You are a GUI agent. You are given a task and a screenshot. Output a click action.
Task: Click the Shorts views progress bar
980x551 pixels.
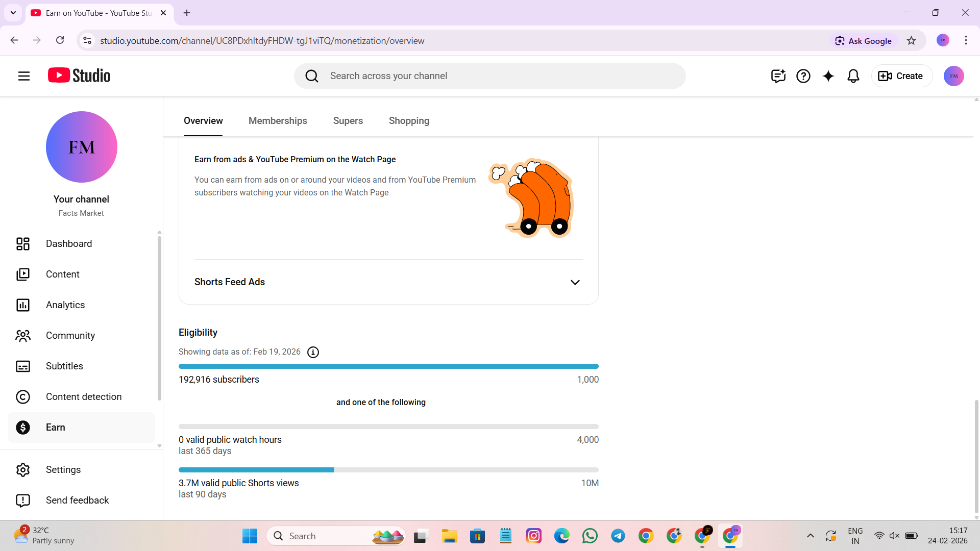tap(388, 470)
